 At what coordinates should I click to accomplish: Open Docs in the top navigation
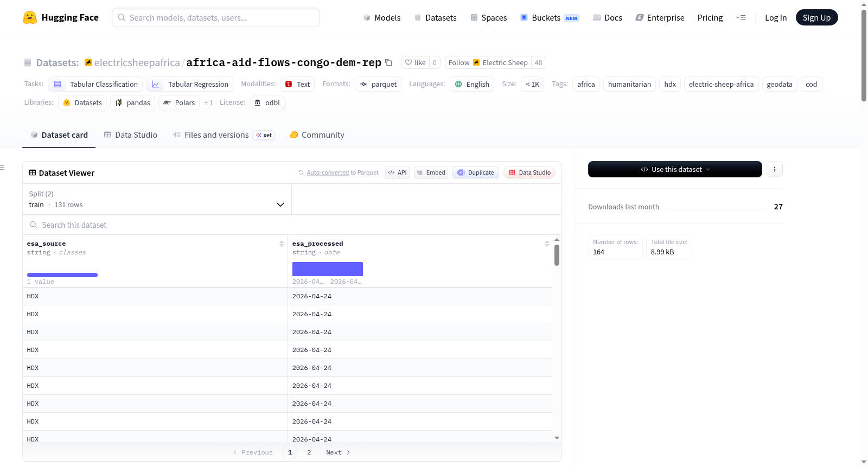tap(607, 17)
